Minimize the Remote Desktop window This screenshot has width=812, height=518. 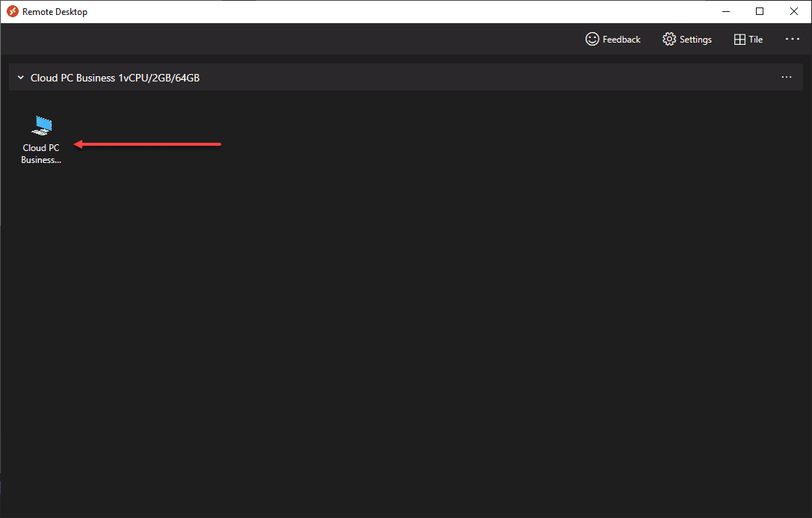tap(725, 11)
